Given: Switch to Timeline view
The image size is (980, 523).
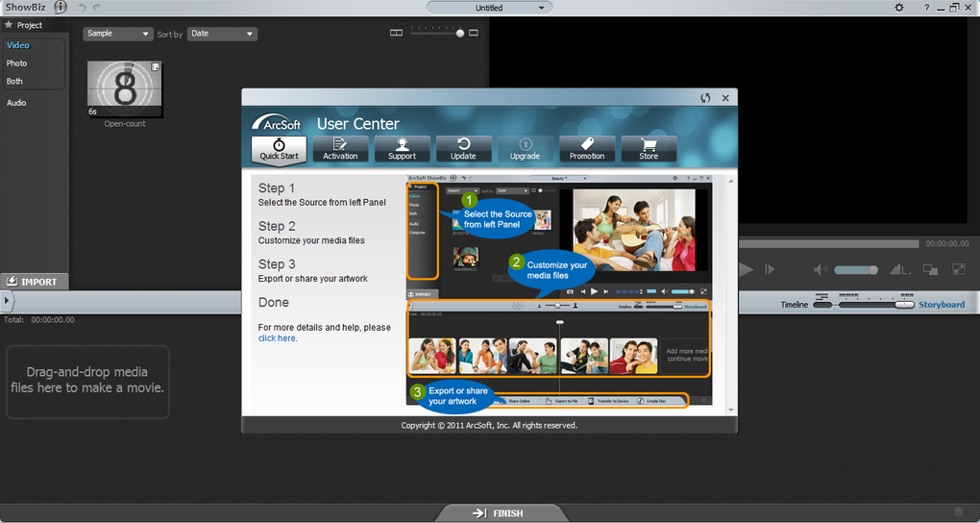Looking at the screenshot, I should point(794,305).
